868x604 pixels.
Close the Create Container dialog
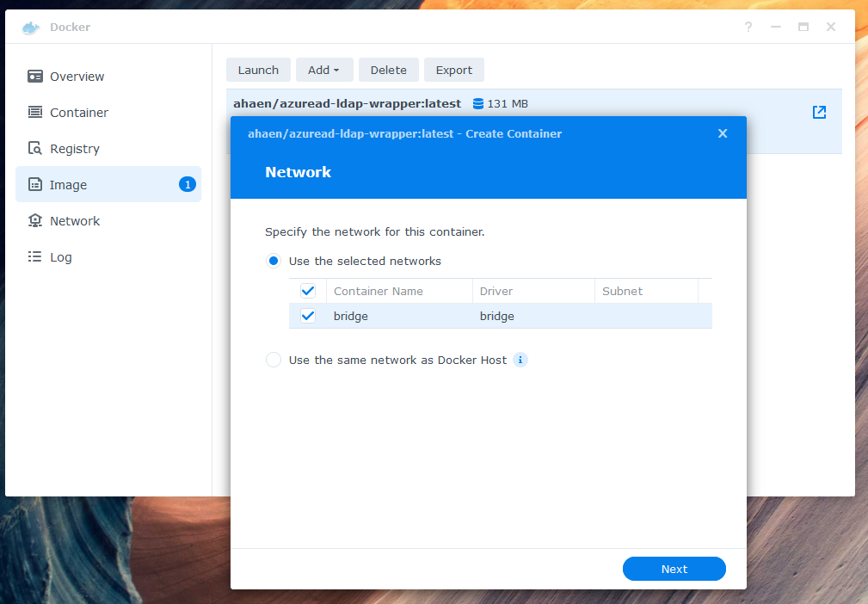723,133
